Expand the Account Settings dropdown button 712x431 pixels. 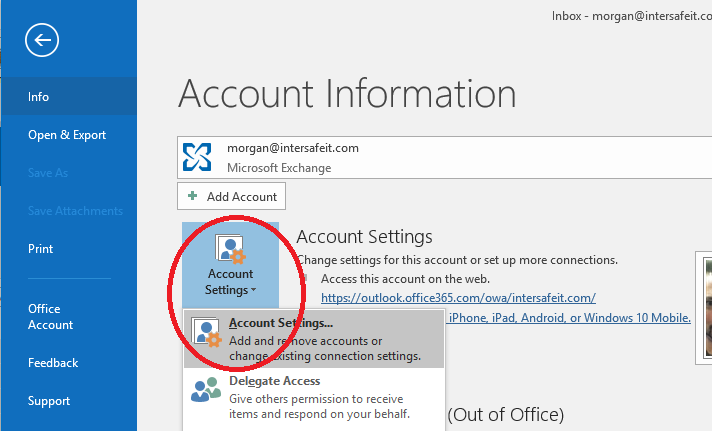tap(231, 265)
